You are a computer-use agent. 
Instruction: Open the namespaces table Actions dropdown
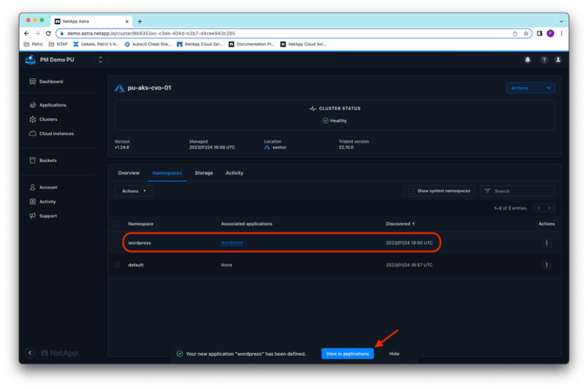(134, 191)
